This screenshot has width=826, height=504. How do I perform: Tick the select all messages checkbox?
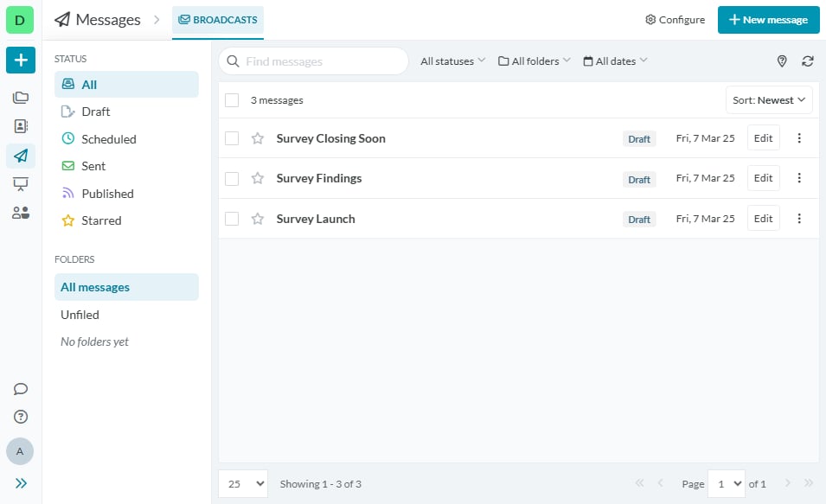(x=232, y=100)
